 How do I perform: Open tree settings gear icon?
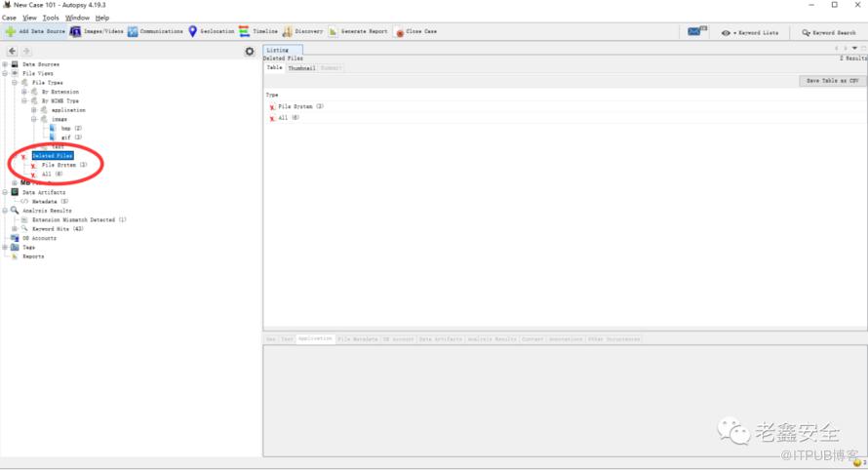250,51
